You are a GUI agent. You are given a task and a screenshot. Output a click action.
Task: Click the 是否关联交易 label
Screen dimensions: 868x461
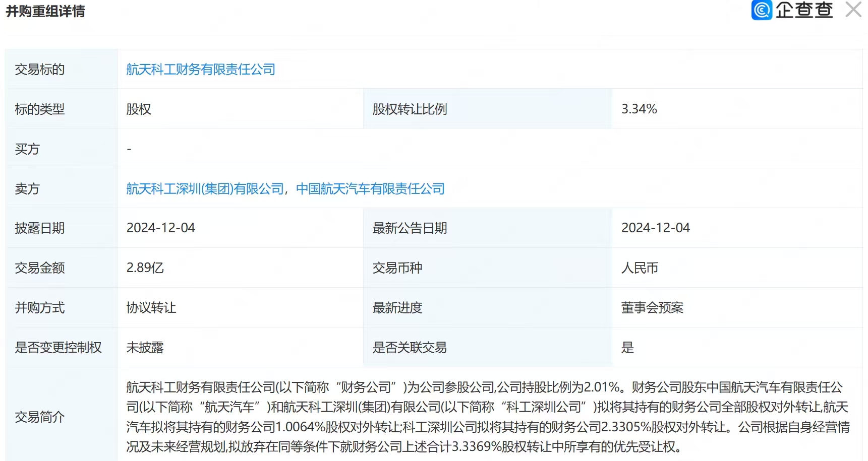click(410, 348)
